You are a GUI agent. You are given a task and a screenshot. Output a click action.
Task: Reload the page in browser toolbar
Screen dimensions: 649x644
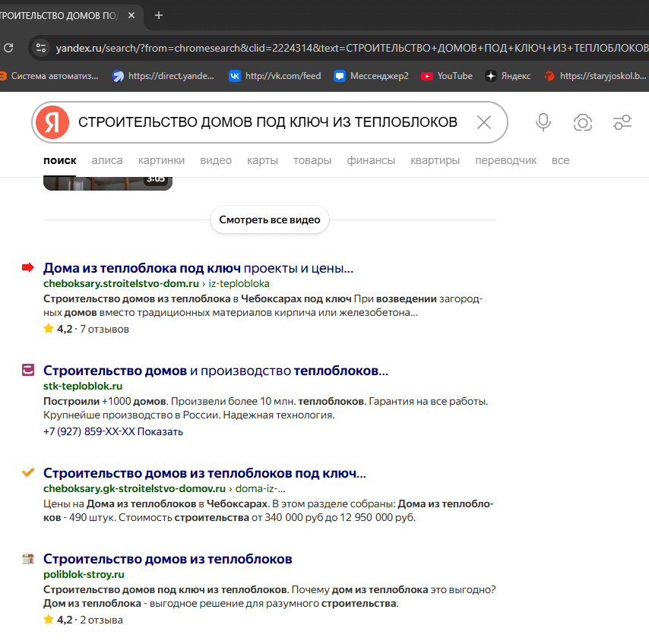click(x=8, y=48)
